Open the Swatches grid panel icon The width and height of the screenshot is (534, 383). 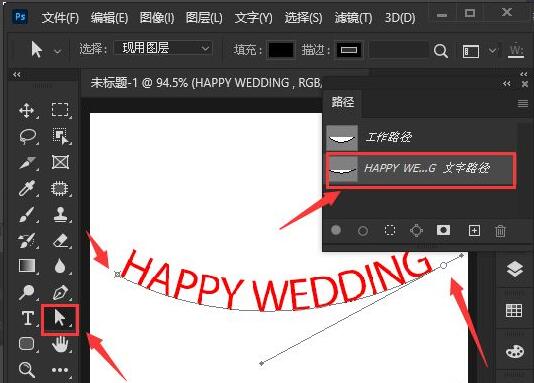click(514, 310)
